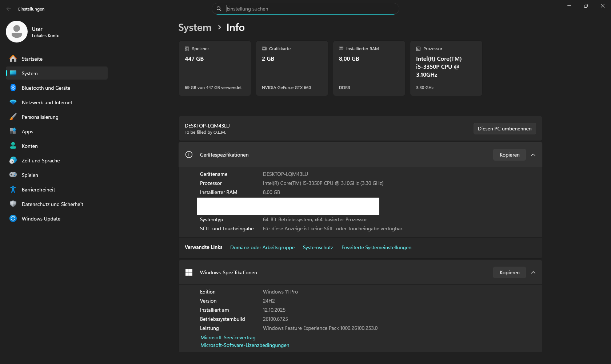
Task: Click the Datenschutz und Sicherheit shield icon
Action: [x=13, y=204]
